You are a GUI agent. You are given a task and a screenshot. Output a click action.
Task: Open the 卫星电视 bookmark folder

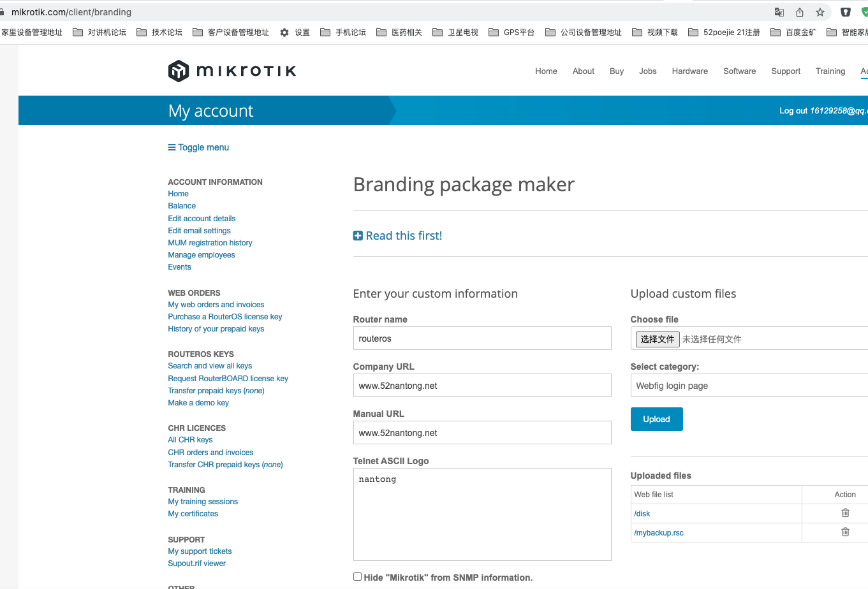point(455,33)
